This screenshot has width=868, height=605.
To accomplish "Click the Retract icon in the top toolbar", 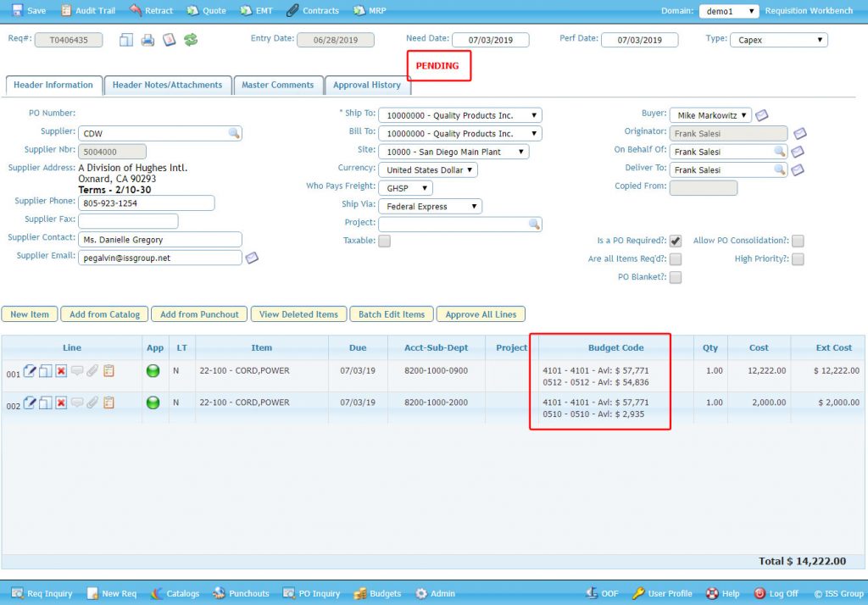I will pyautogui.click(x=136, y=11).
